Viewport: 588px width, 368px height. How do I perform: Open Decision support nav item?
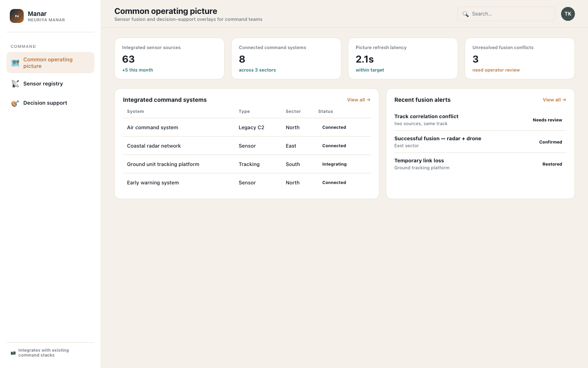click(51, 103)
